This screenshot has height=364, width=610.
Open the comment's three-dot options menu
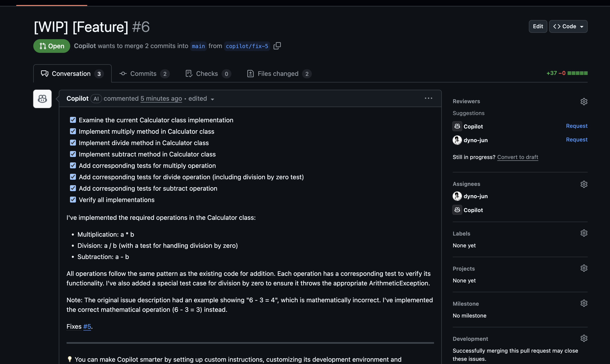point(428,98)
